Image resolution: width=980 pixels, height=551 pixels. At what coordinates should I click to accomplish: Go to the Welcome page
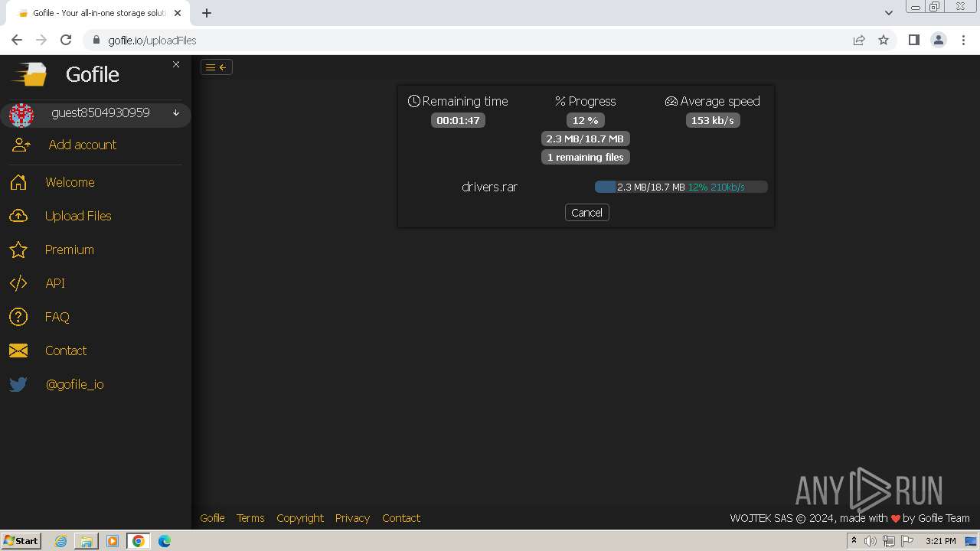click(70, 182)
